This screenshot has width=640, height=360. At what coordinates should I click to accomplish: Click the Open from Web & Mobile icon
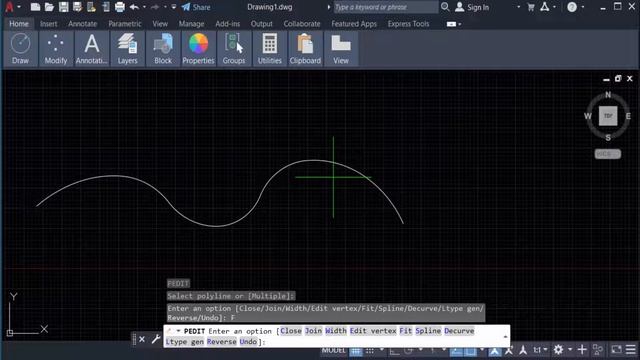(x=91, y=7)
